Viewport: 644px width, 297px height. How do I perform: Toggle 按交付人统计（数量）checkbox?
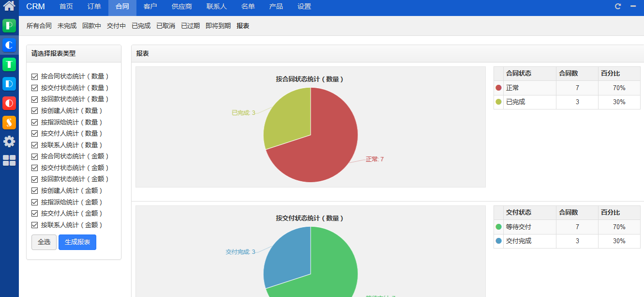pyautogui.click(x=34, y=134)
